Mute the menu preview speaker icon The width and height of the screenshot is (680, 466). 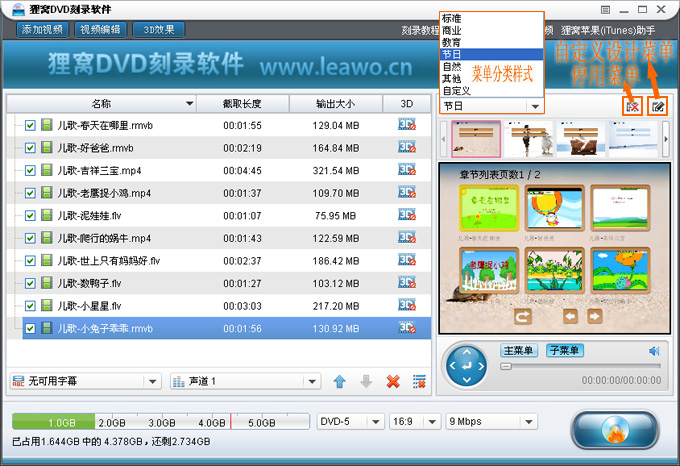[x=654, y=351]
